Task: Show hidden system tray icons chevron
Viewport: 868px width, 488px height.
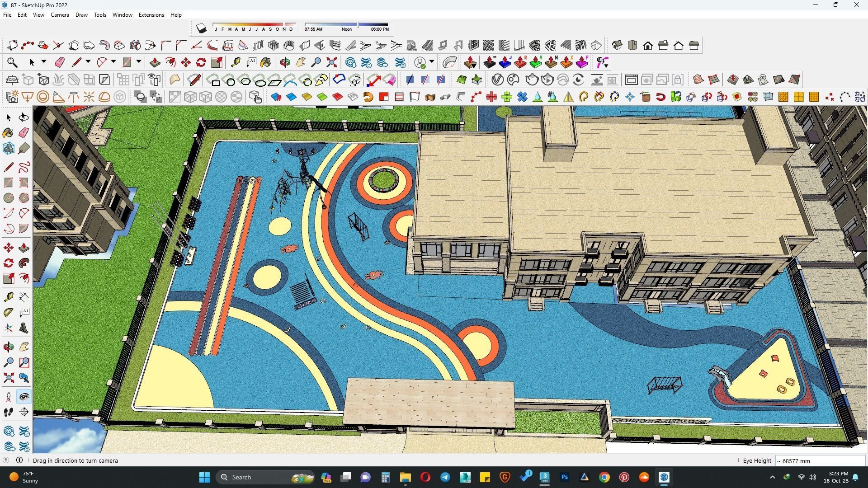Action: tap(772, 477)
